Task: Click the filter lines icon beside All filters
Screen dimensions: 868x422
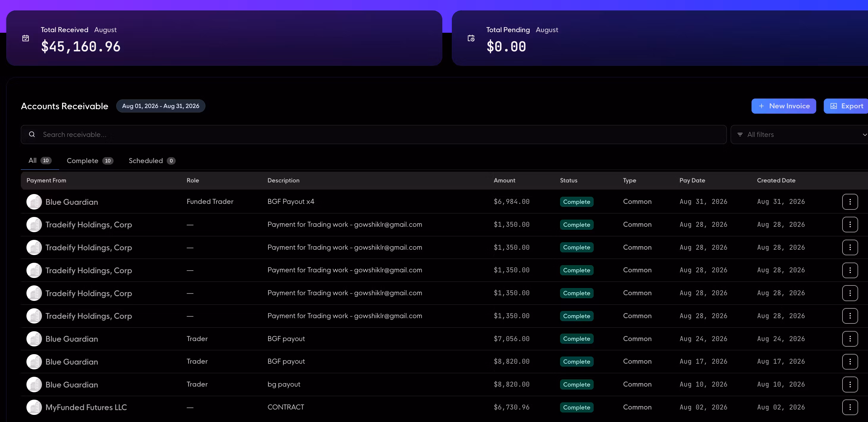Action: point(740,134)
